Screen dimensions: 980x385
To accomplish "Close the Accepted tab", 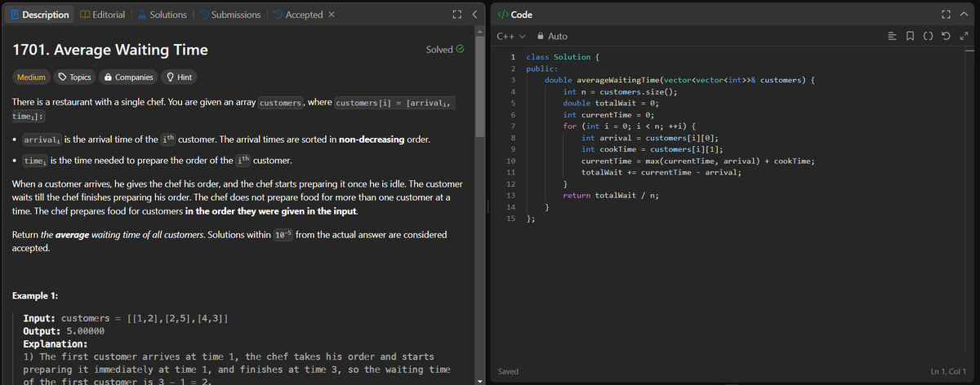I will [x=332, y=15].
